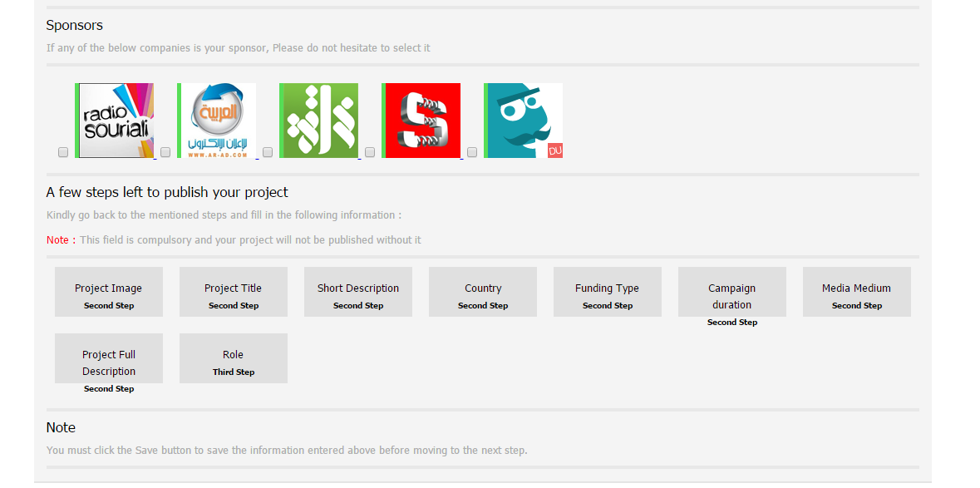Click the teal mustache face sponsor logo

(523, 121)
